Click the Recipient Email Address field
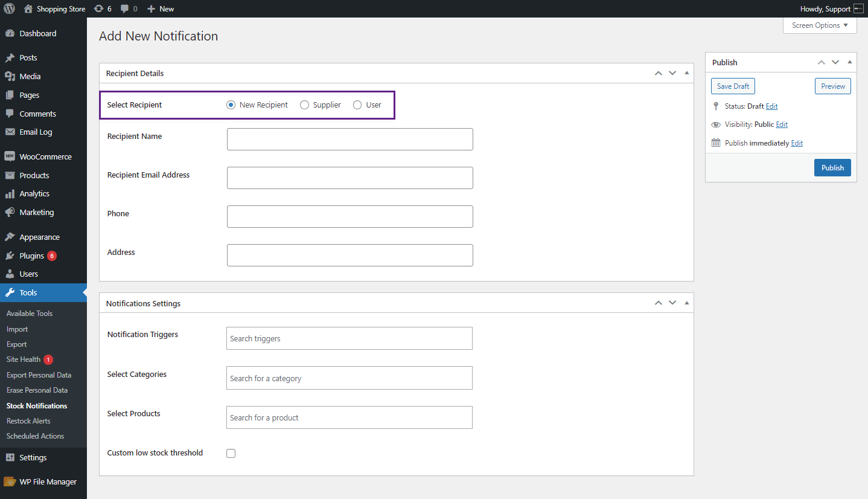The width and height of the screenshot is (868, 499). click(350, 178)
